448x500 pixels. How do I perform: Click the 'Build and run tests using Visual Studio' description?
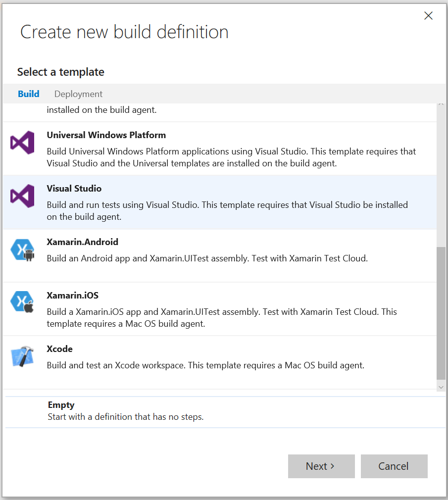click(x=227, y=211)
